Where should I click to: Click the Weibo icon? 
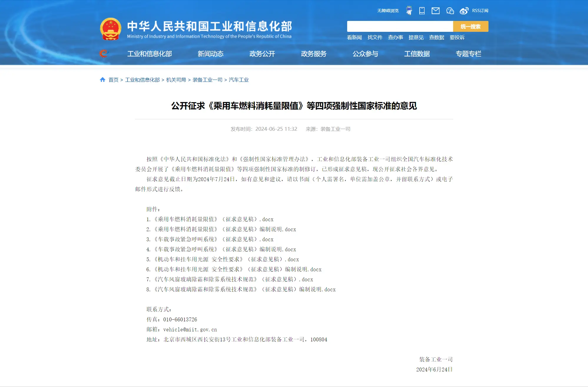click(464, 11)
